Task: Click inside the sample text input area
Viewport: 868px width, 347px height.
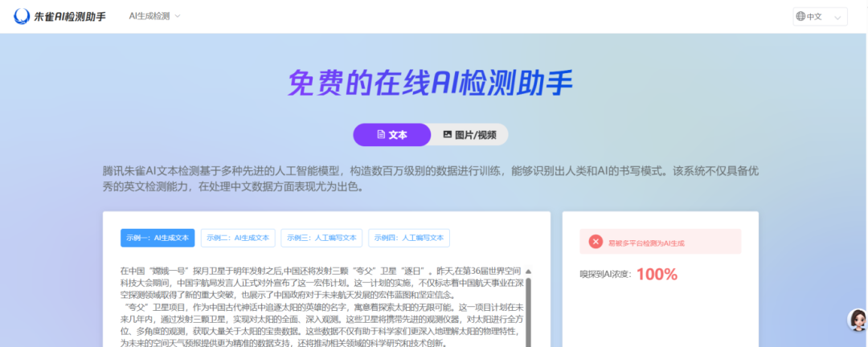Action: tap(321, 305)
